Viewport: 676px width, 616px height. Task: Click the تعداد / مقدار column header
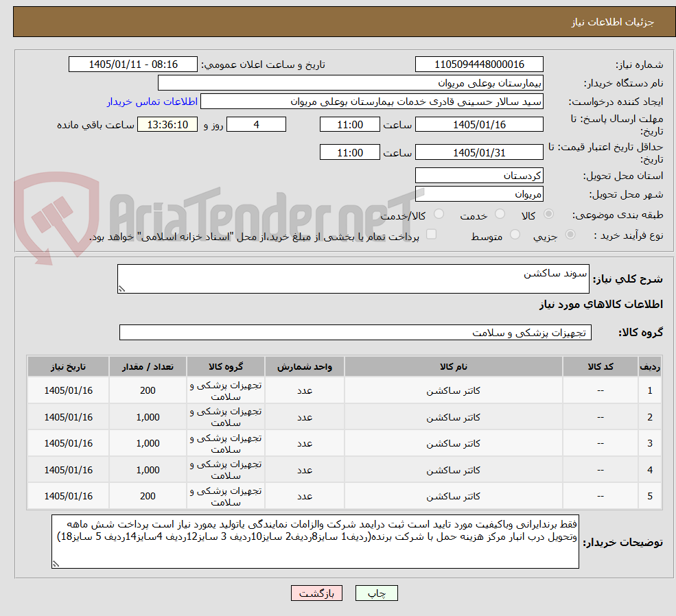tap(148, 366)
